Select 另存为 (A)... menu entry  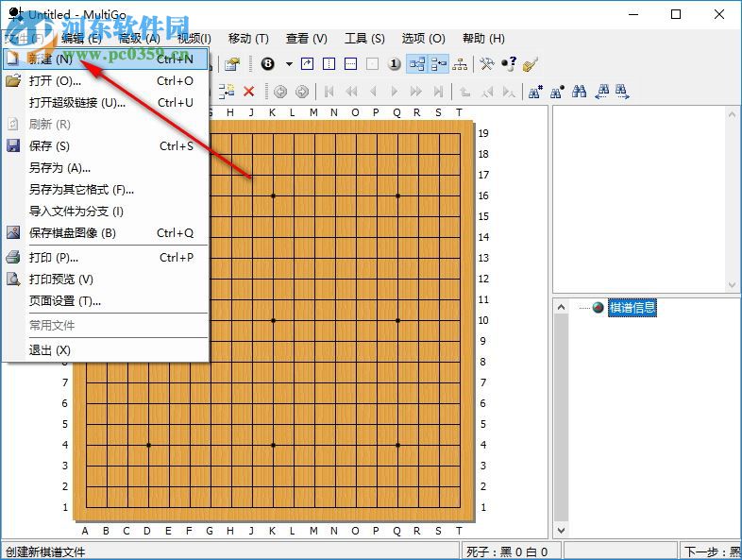(x=106, y=168)
